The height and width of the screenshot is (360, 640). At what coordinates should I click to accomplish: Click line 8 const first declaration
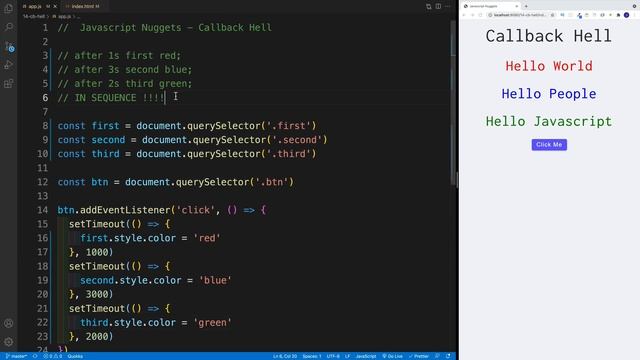187,126
